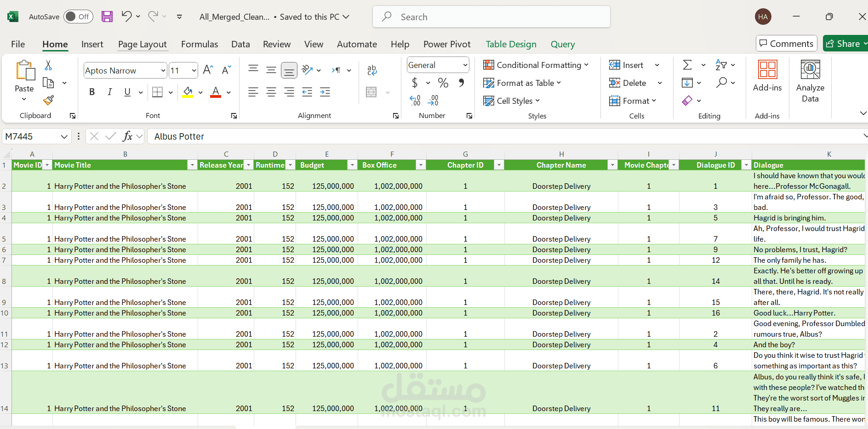The image size is (868, 429).
Task: Switch to the Table Design tab
Action: click(511, 44)
